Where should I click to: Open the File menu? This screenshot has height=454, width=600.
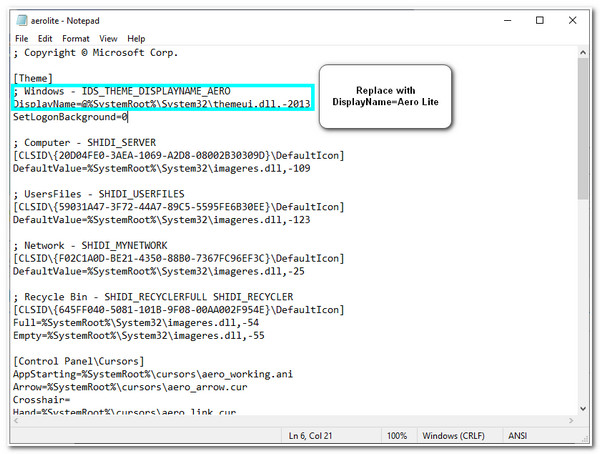pyautogui.click(x=21, y=39)
